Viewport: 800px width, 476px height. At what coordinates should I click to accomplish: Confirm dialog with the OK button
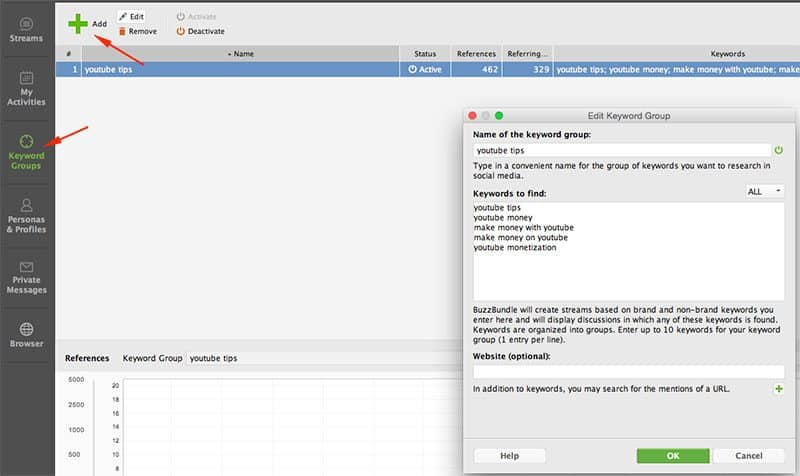point(673,456)
